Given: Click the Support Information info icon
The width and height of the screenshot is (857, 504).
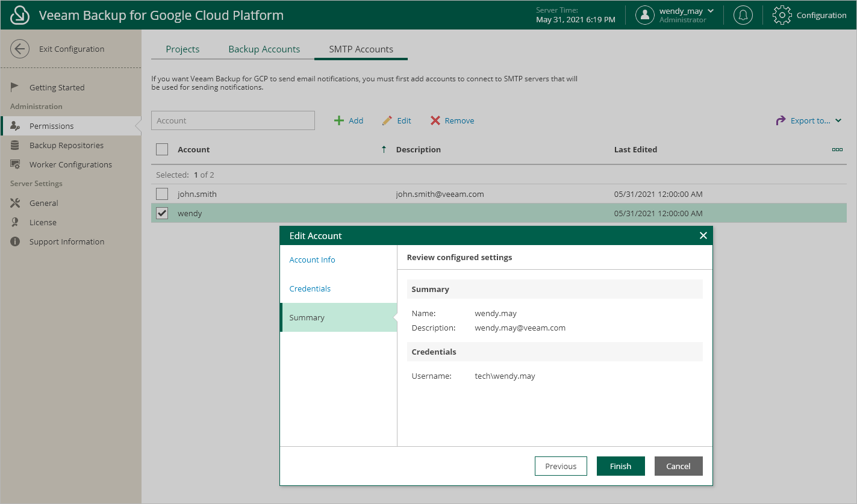Looking at the screenshot, I should tap(15, 241).
